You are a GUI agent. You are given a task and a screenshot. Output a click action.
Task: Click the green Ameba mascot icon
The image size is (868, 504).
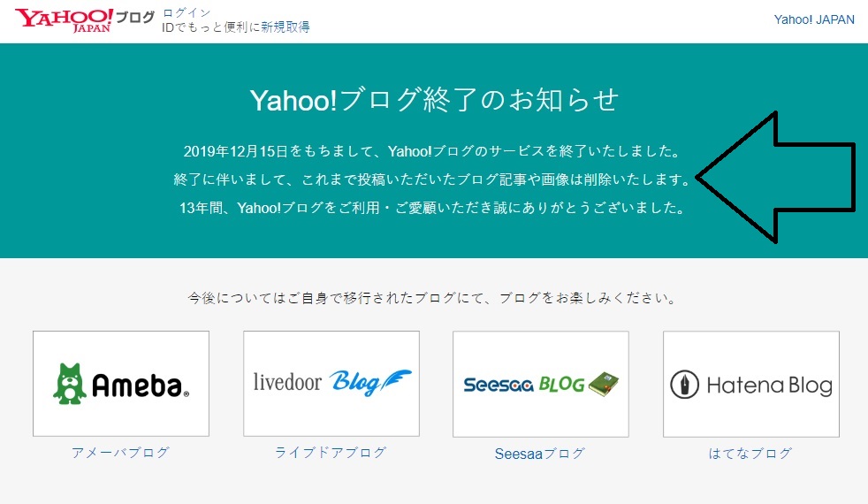[70, 384]
